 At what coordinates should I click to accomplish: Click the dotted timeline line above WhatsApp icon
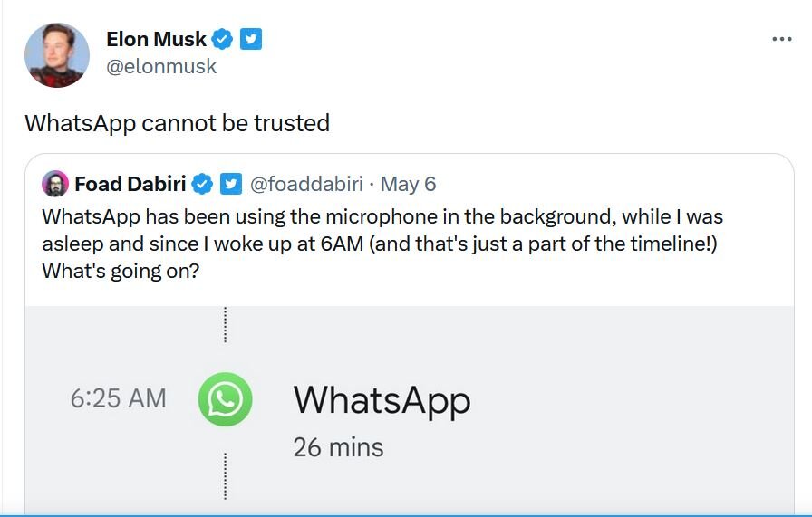coord(224,326)
